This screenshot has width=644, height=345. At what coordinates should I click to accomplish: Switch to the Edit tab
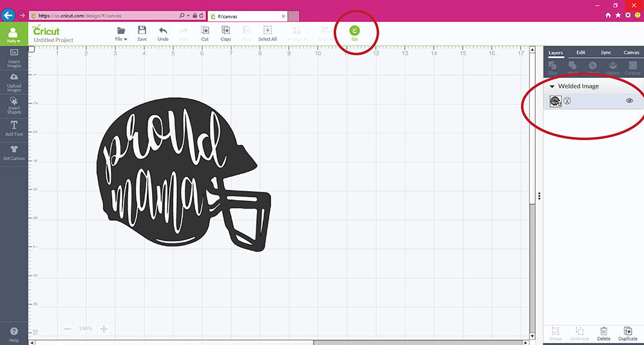(x=580, y=52)
